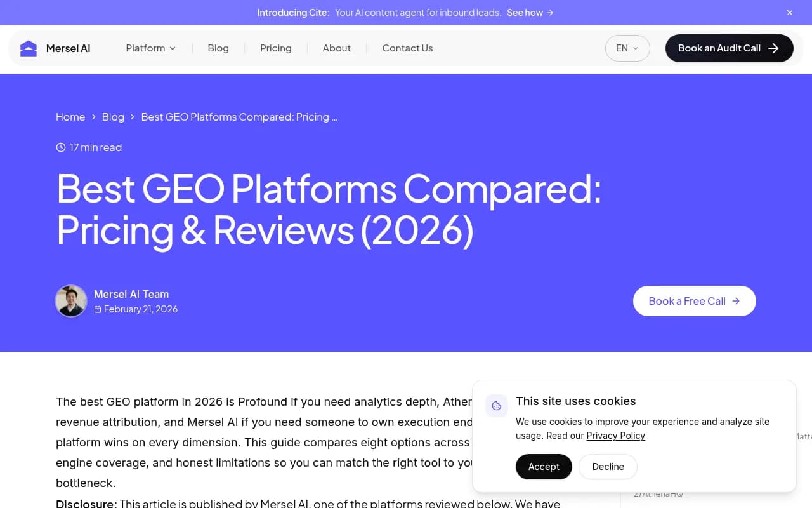Click the calendar icon next to the publish date
The height and width of the screenshot is (508, 812).
98,309
